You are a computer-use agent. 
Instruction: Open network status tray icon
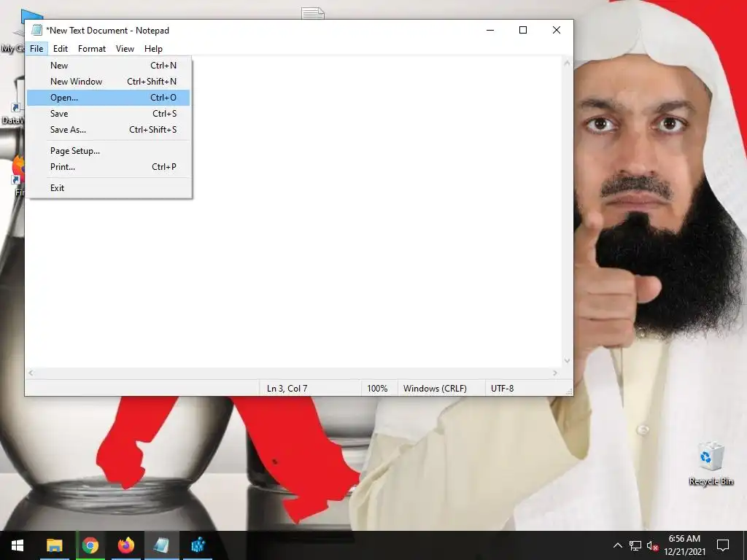point(635,545)
